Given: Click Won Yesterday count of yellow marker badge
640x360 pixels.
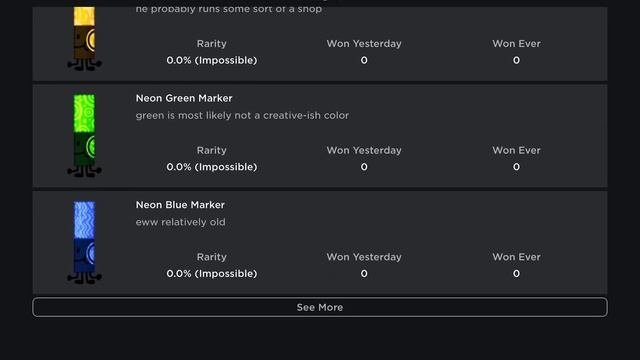Looking at the screenshot, I should 364,60.
